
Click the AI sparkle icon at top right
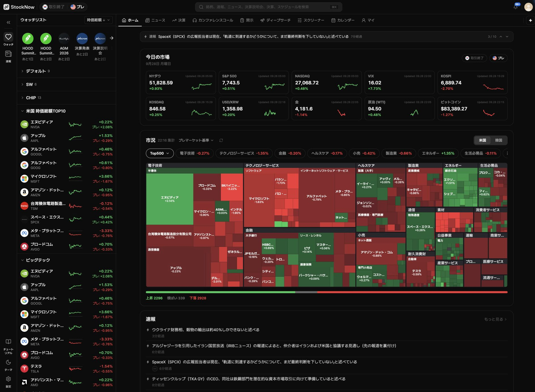[530, 20]
